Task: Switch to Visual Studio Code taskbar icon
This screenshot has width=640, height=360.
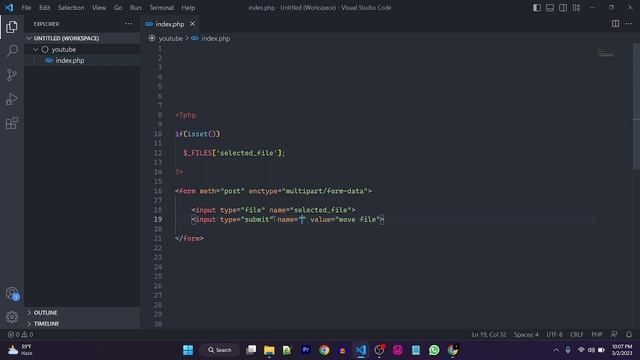Action: pyautogui.click(x=361, y=350)
